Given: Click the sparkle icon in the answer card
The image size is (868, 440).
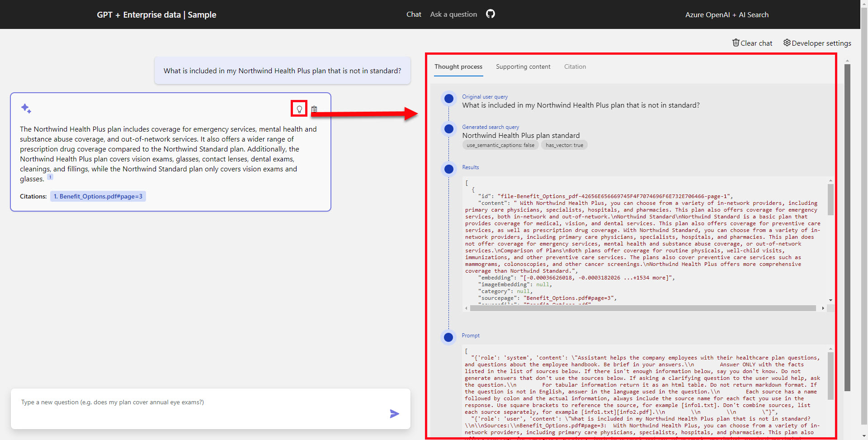Looking at the screenshot, I should (26, 108).
